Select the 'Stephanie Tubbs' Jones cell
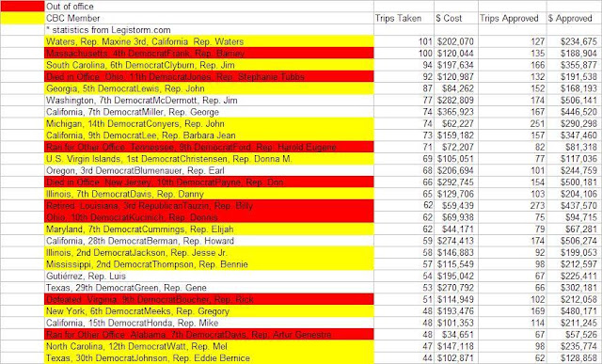The height and width of the screenshot is (364, 602). pos(209,76)
